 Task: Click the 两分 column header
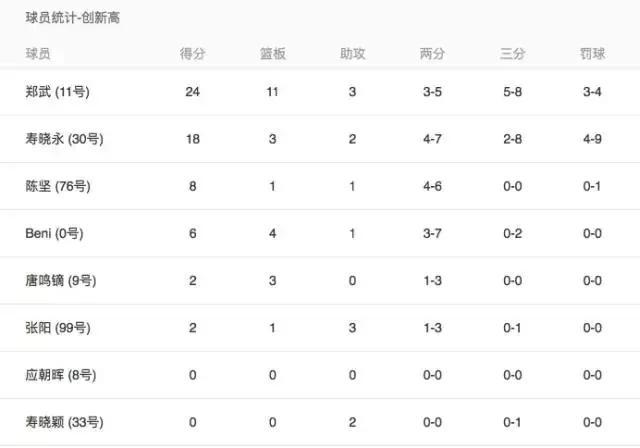pos(432,54)
